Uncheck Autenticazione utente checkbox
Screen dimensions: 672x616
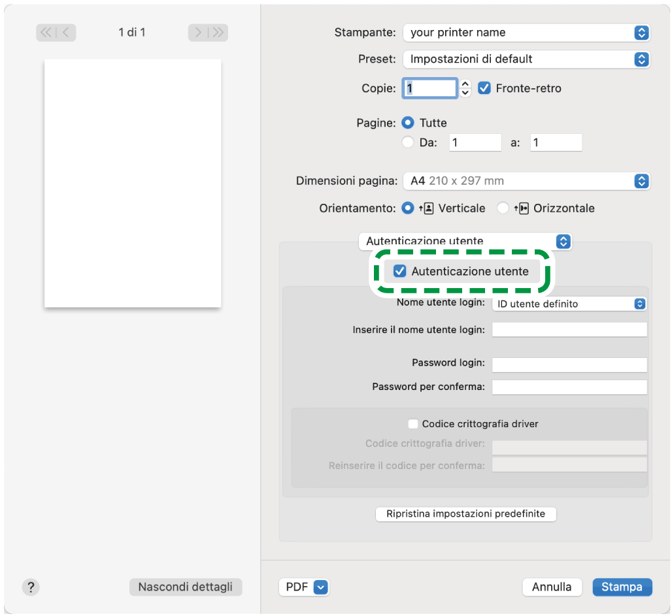click(399, 271)
